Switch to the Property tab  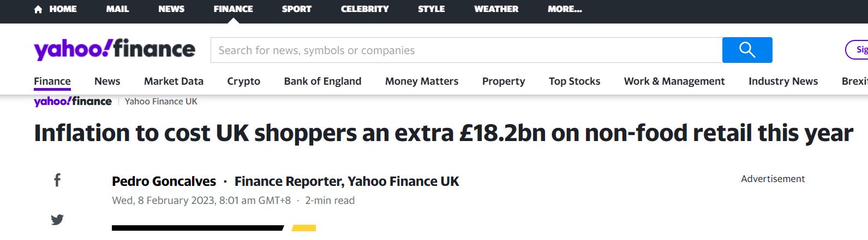click(504, 81)
